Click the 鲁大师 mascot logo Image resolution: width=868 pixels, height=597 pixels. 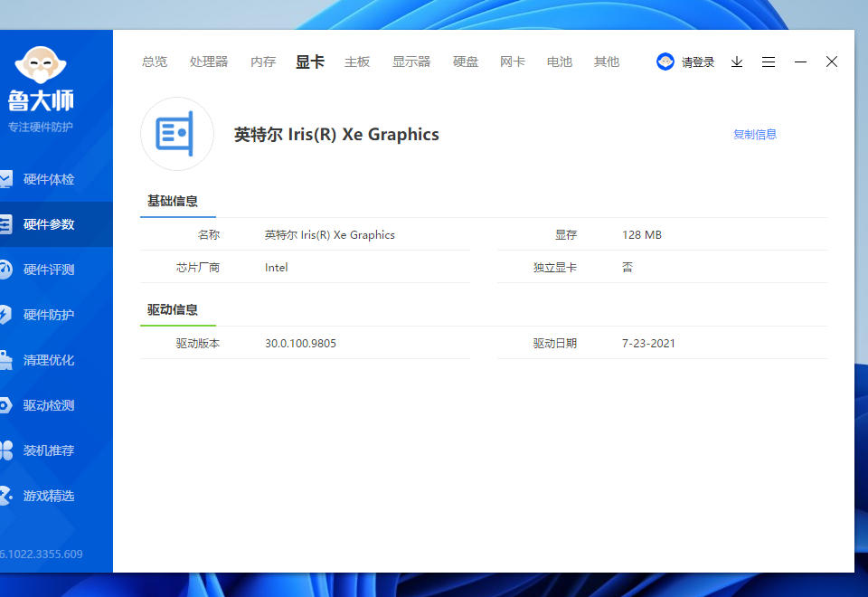click(x=41, y=65)
